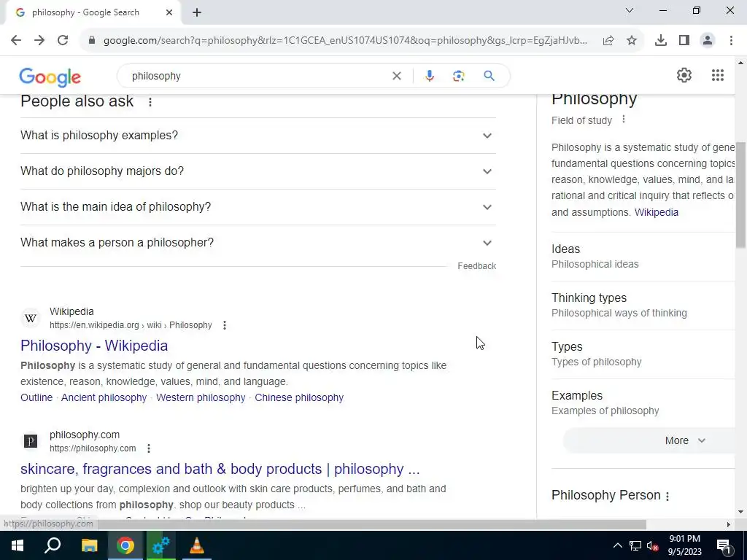Image resolution: width=747 pixels, height=560 pixels.
Task: Click the horizontal scrollbar right arrow
Action: pyautogui.click(x=729, y=524)
